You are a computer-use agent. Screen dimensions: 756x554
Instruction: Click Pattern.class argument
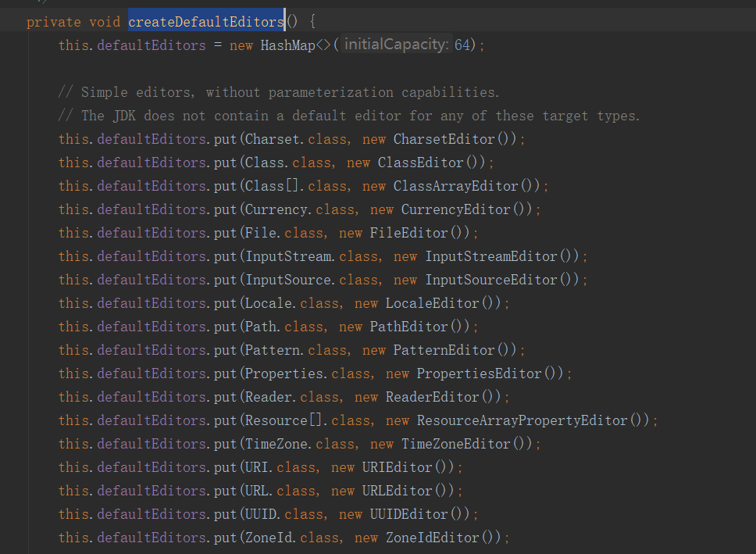click(295, 350)
